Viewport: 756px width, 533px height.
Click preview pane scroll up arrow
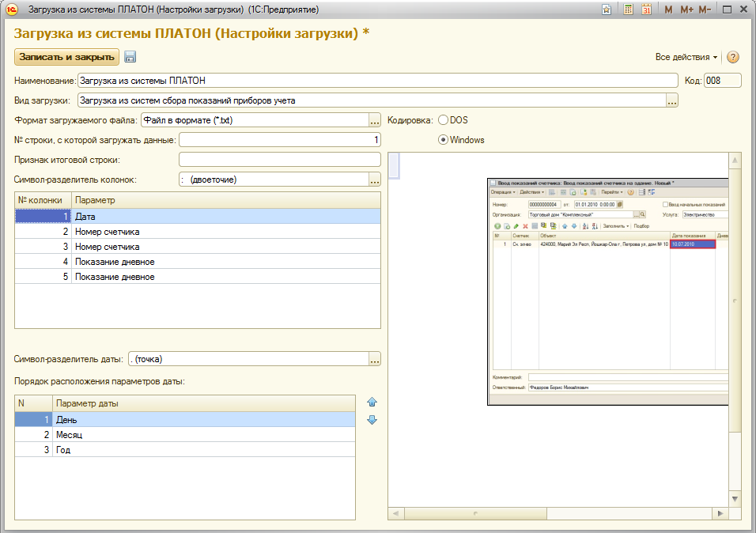pos(735,161)
